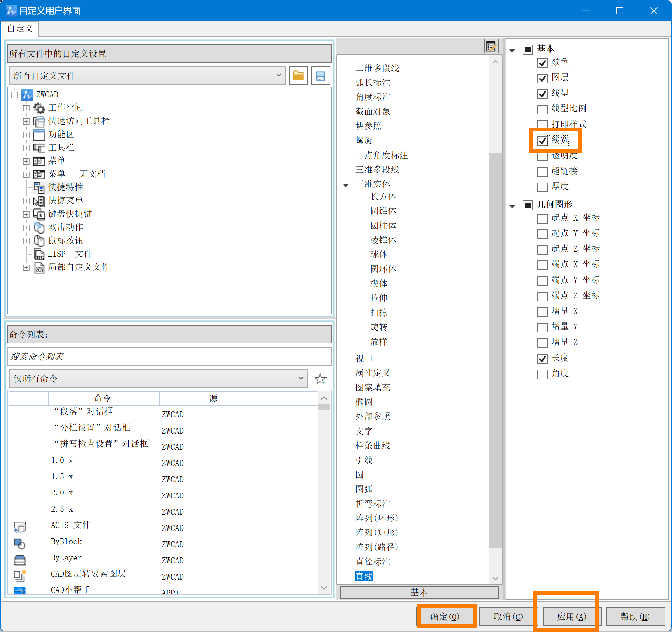Open customization file via folder icon
672x632 pixels.
pos(298,76)
